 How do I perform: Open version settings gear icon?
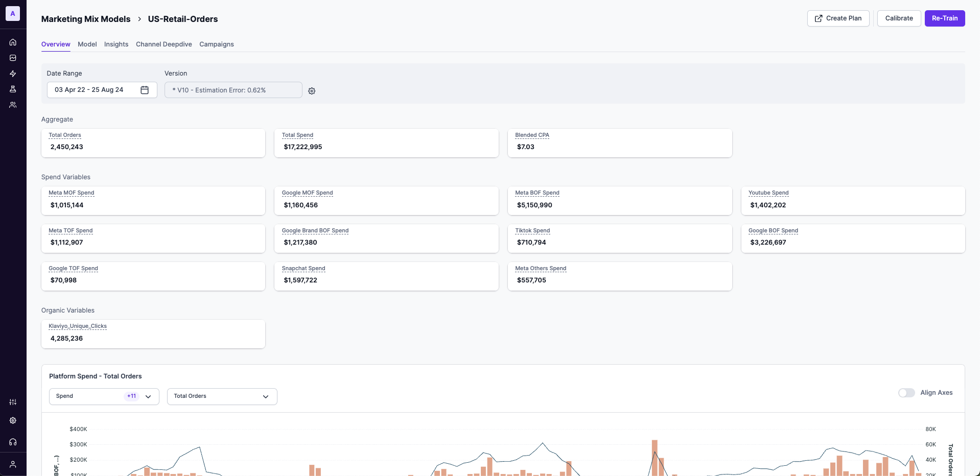(312, 91)
